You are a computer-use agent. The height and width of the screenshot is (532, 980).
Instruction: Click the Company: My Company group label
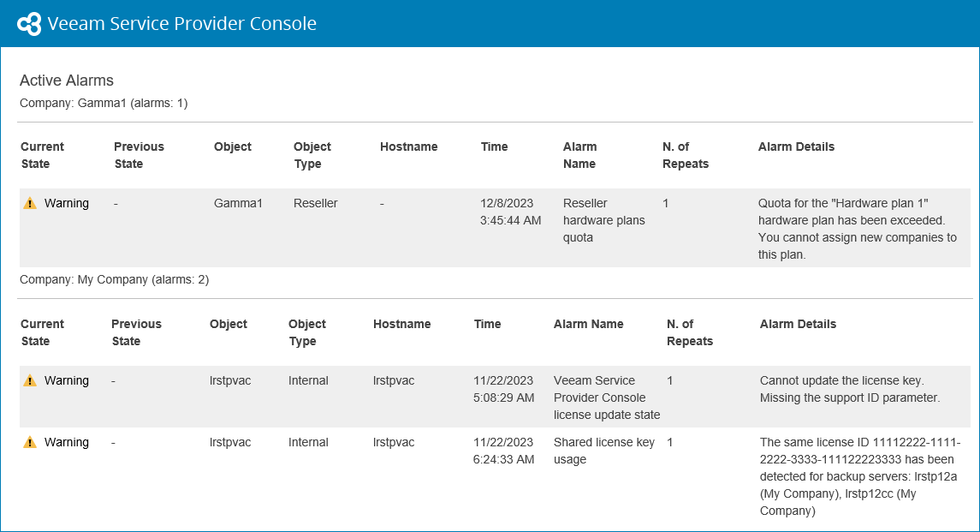pos(114,279)
